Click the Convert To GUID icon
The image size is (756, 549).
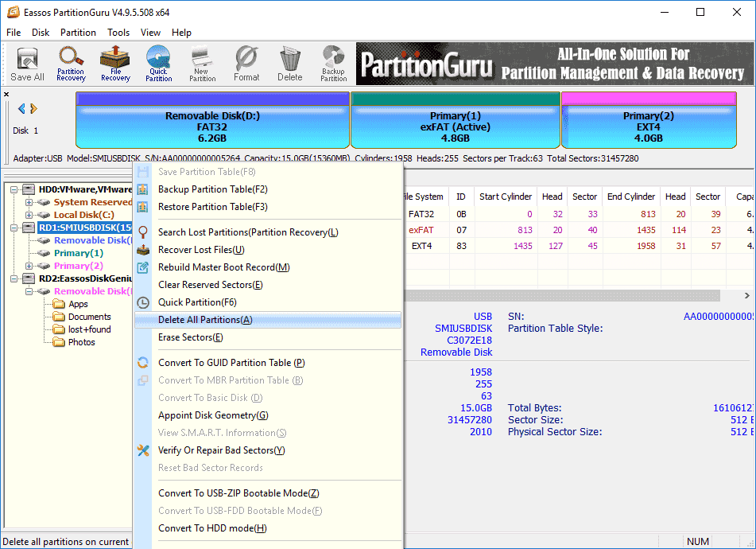point(143,363)
